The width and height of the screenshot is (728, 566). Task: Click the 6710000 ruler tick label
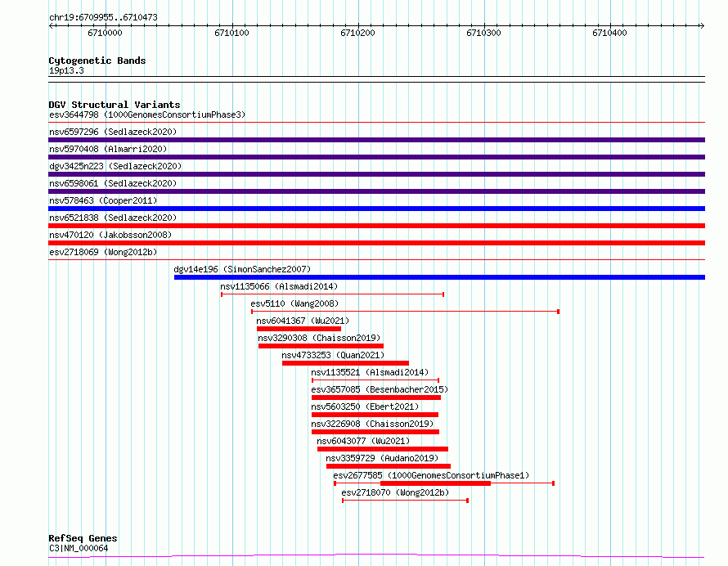click(105, 33)
